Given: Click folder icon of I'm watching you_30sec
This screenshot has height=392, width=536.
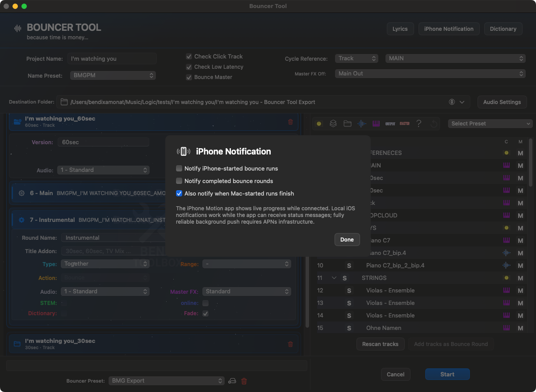Looking at the screenshot, I should (17, 344).
